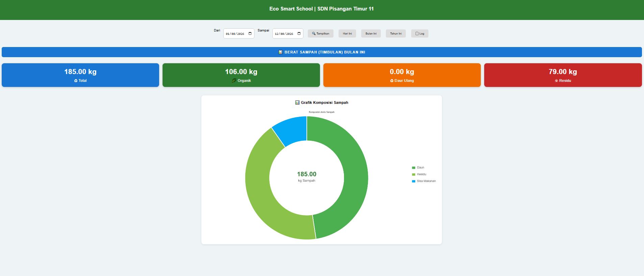Click the leaf icon beside Organik
This screenshot has width=644, height=276.
(x=234, y=80)
